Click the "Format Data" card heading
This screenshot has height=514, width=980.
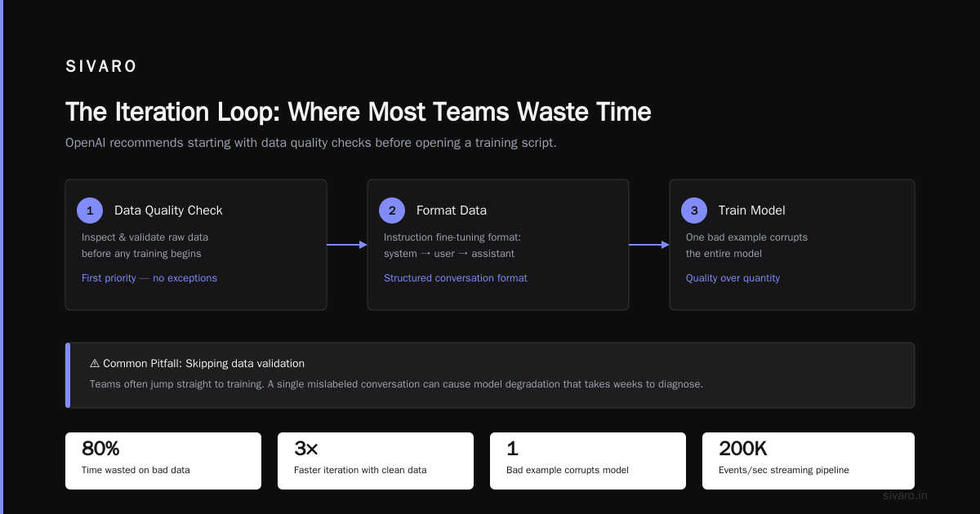tap(452, 210)
